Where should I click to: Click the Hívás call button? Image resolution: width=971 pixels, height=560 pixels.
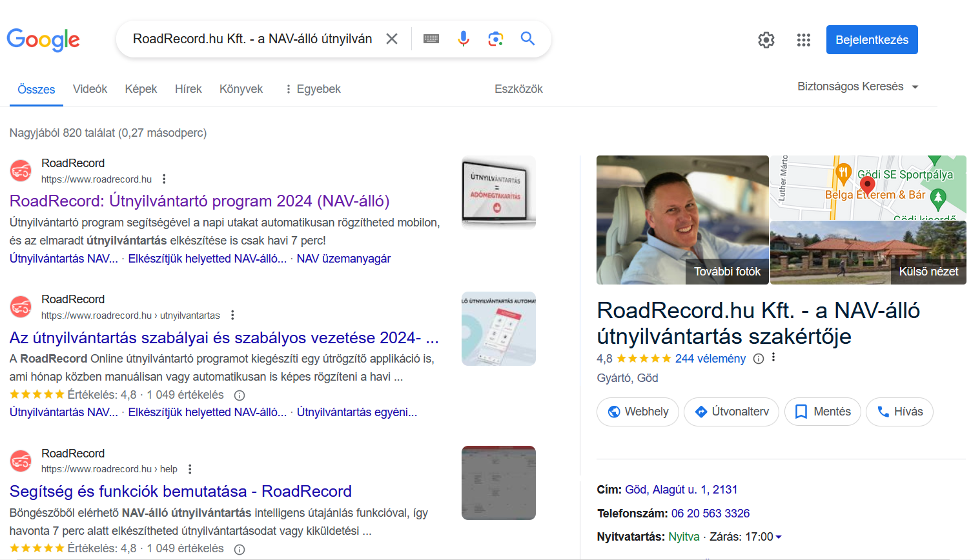(x=899, y=412)
